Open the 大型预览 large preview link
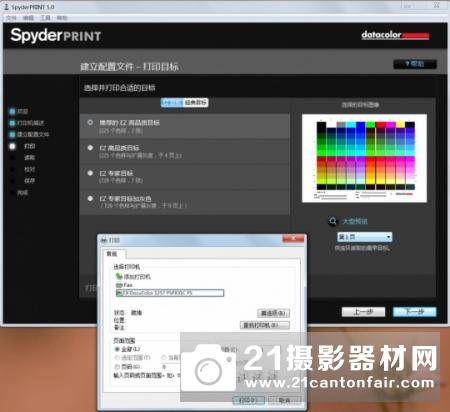The height and width of the screenshot is (412, 450). pyautogui.click(x=355, y=221)
